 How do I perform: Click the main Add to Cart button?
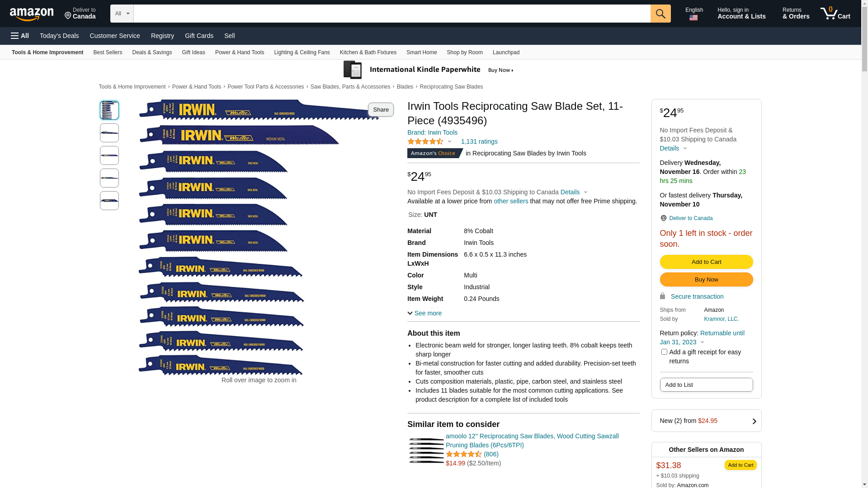tap(706, 262)
